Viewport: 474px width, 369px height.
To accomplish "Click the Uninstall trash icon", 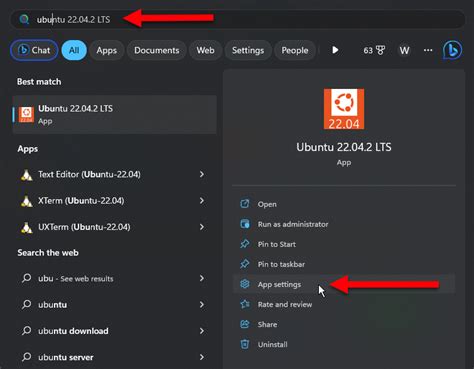I will pyautogui.click(x=245, y=344).
